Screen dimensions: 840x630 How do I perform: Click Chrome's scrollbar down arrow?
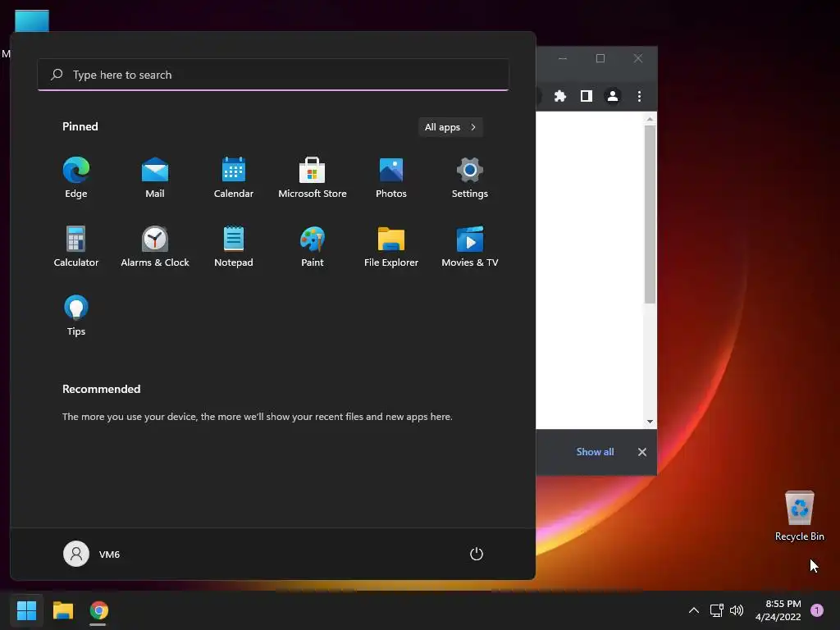pos(650,422)
